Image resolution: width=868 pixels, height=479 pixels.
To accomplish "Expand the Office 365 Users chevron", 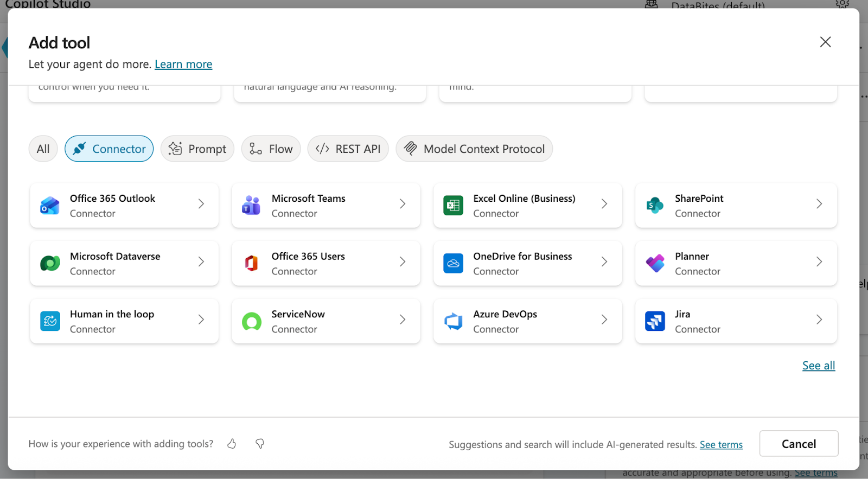I will coord(403,261).
